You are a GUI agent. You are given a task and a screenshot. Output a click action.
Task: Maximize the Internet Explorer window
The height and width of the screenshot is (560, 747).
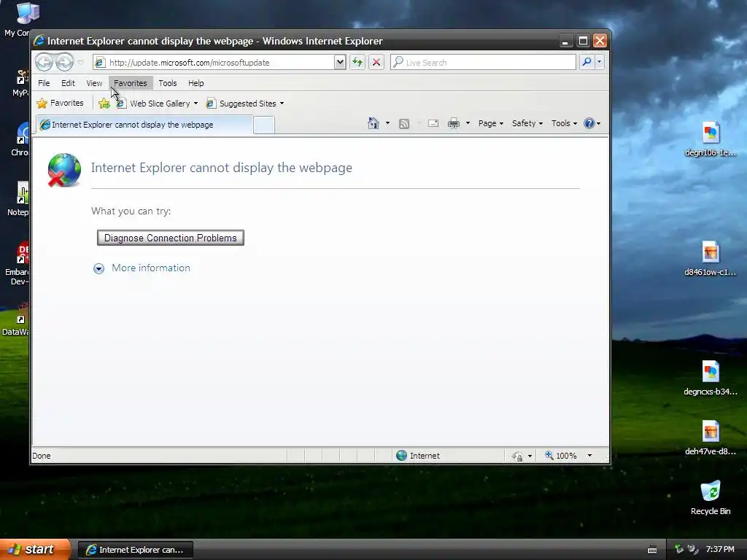click(x=583, y=41)
